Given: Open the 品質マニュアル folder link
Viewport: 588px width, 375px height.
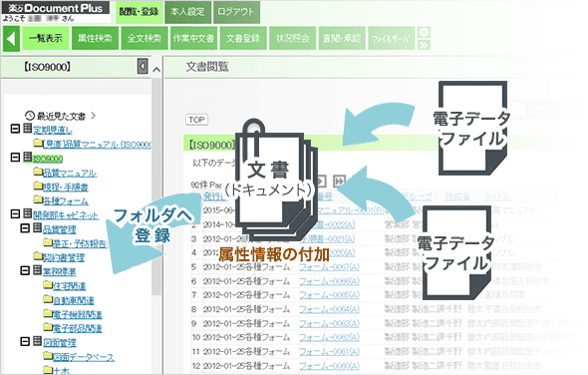Looking at the screenshot, I should coord(70,173).
